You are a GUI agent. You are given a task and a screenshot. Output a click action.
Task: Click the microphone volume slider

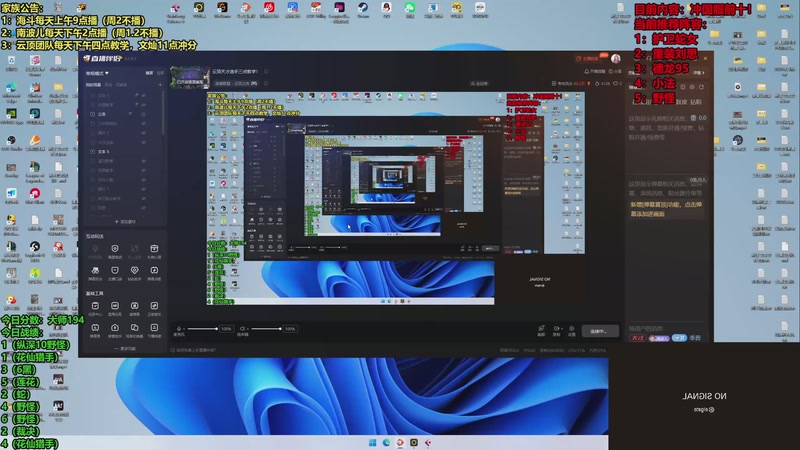(x=203, y=329)
